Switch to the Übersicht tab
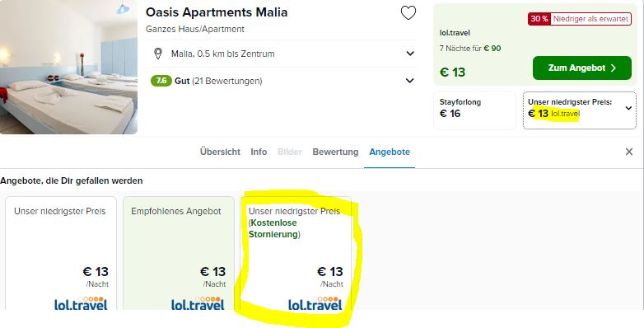Screen dimensions: 644x328 coord(220,152)
